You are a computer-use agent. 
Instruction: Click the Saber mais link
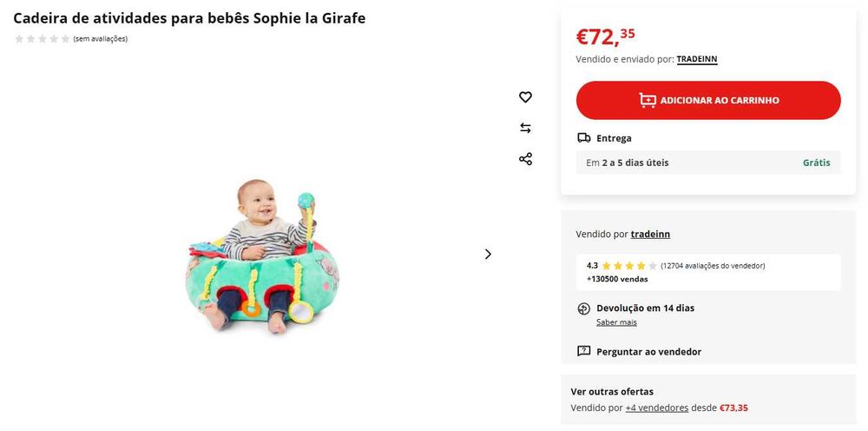(616, 322)
